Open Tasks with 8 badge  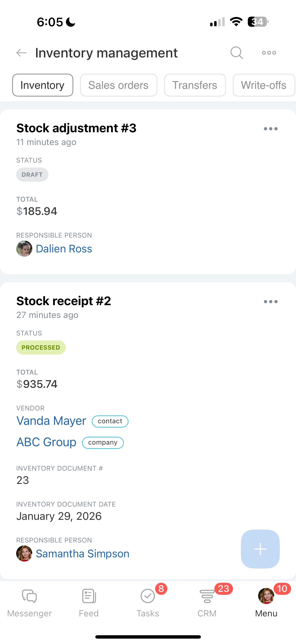coord(148,603)
